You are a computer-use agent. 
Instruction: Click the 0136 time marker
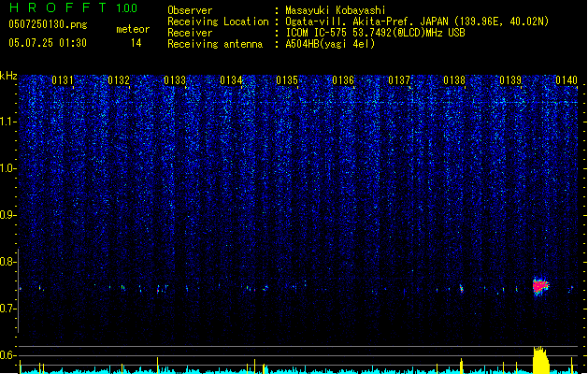(x=343, y=80)
